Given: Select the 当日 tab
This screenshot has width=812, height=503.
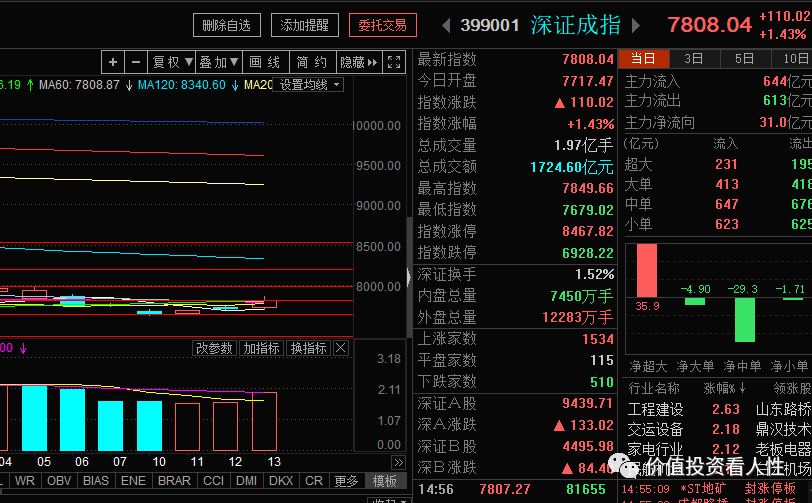Looking at the screenshot, I should tap(644, 59).
